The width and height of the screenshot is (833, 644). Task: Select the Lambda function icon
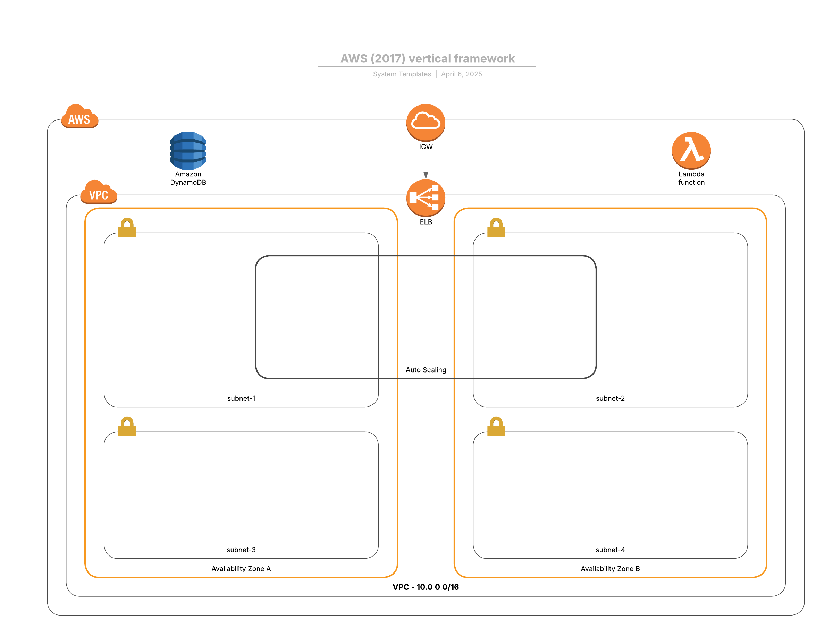coord(691,150)
